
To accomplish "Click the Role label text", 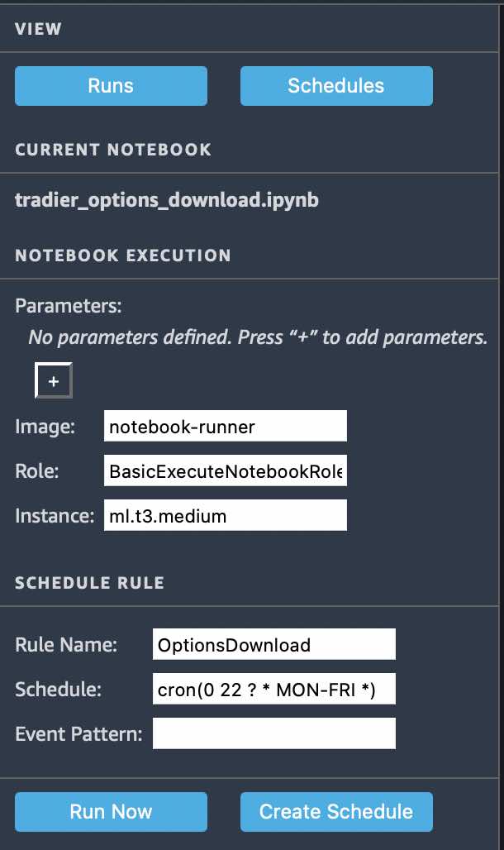I will pyautogui.click(x=35, y=470).
